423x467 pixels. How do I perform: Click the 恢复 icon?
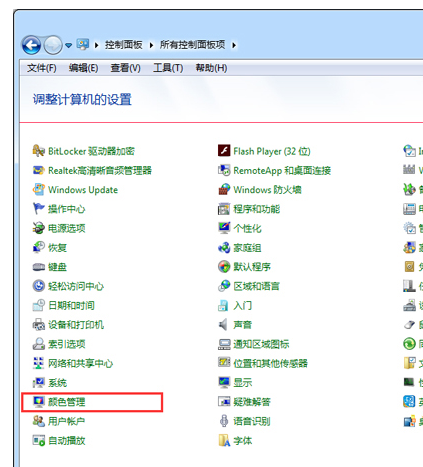coord(39,248)
